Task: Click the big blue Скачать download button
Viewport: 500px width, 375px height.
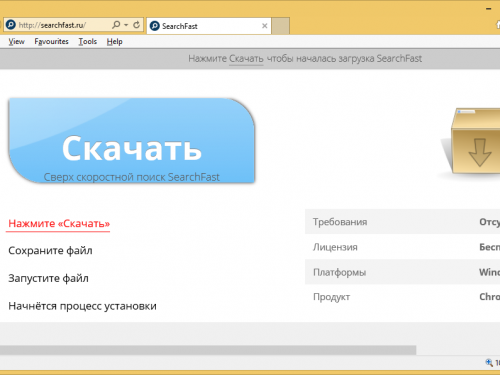Action: click(x=132, y=140)
